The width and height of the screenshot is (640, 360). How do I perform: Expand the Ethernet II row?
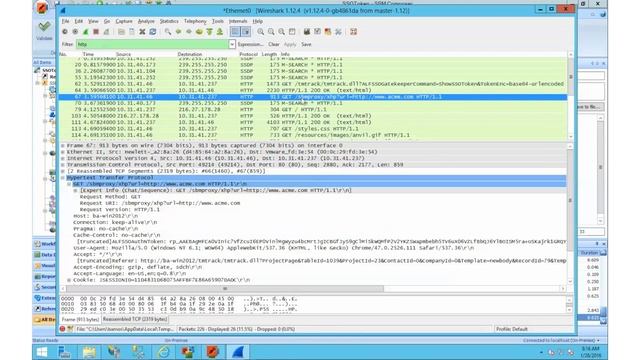[63, 152]
